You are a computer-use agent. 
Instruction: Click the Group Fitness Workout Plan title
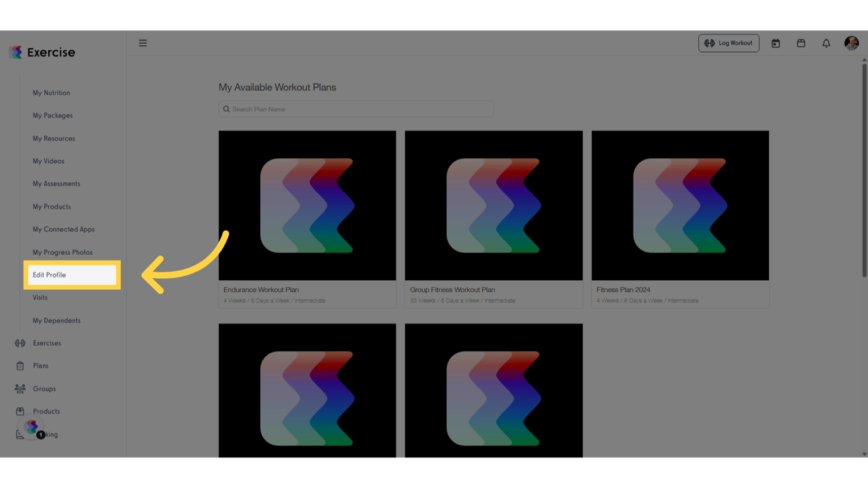coord(452,290)
